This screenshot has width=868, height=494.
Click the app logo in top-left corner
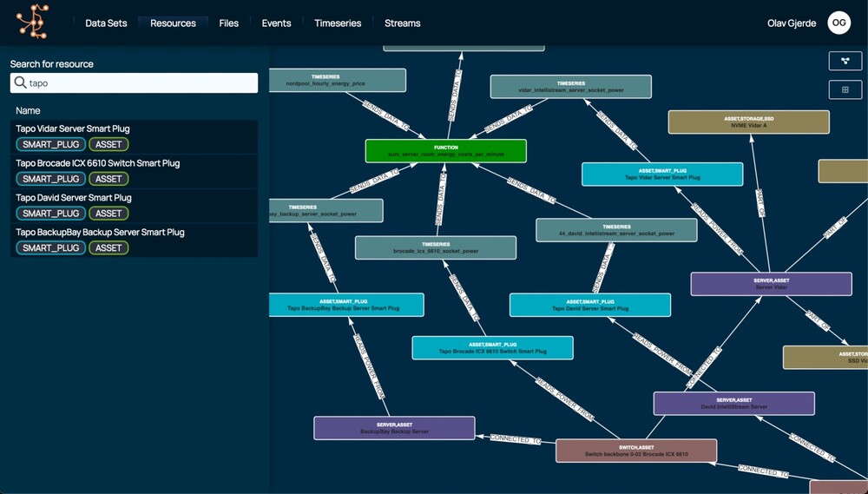click(32, 22)
